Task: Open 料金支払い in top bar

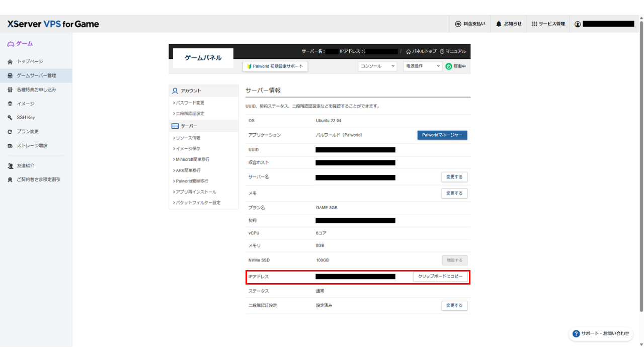Action: [x=470, y=24]
